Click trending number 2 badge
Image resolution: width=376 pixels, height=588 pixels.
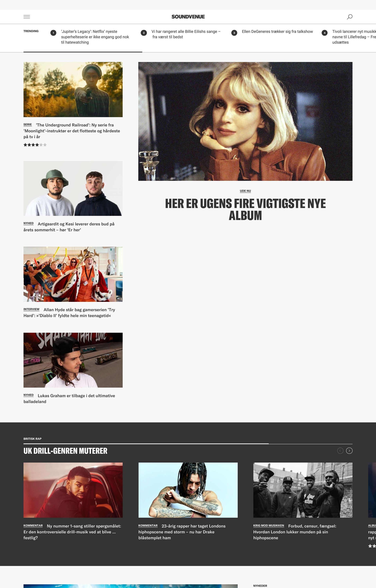144,33
